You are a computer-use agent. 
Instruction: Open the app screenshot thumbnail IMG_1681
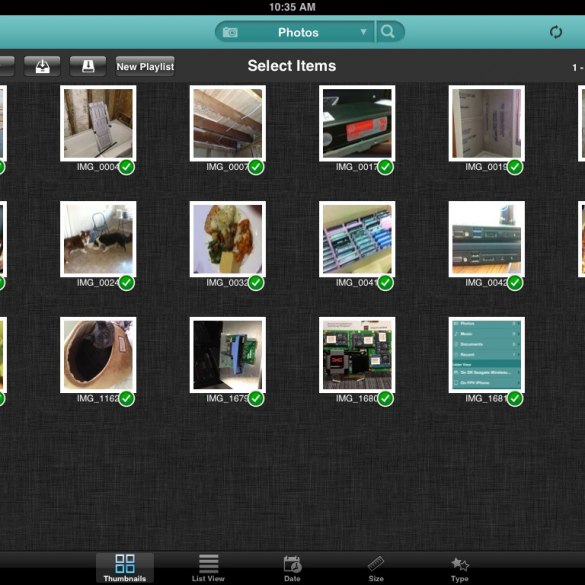487,355
